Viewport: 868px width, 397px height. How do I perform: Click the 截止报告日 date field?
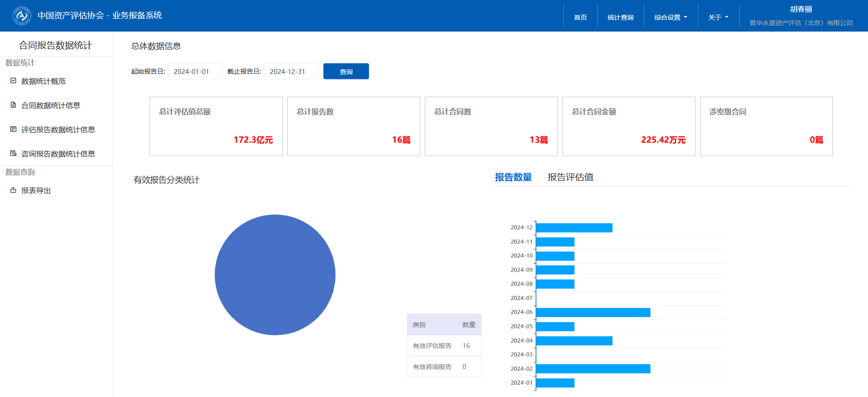[291, 72]
